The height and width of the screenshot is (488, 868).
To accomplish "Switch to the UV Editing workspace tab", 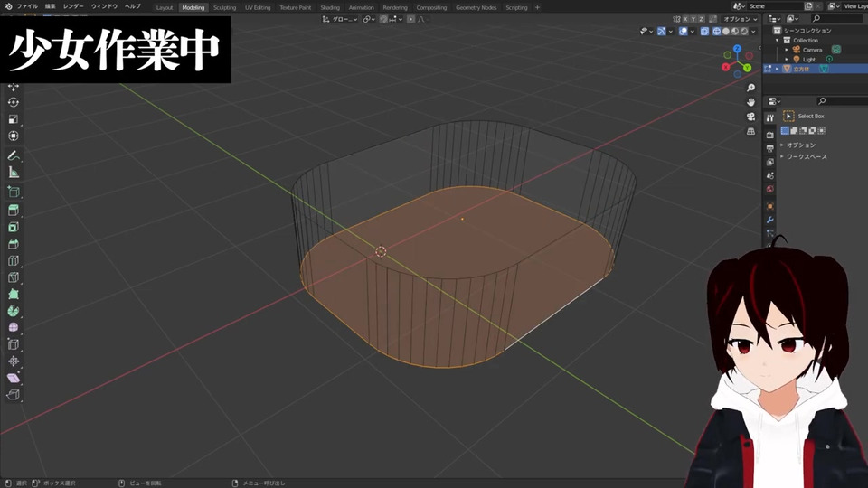I will coord(258,8).
